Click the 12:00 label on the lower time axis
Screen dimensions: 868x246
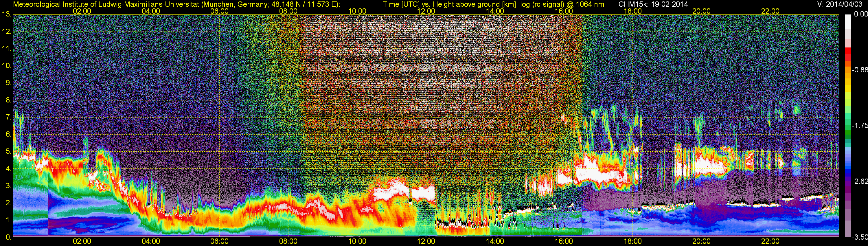tap(426, 241)
